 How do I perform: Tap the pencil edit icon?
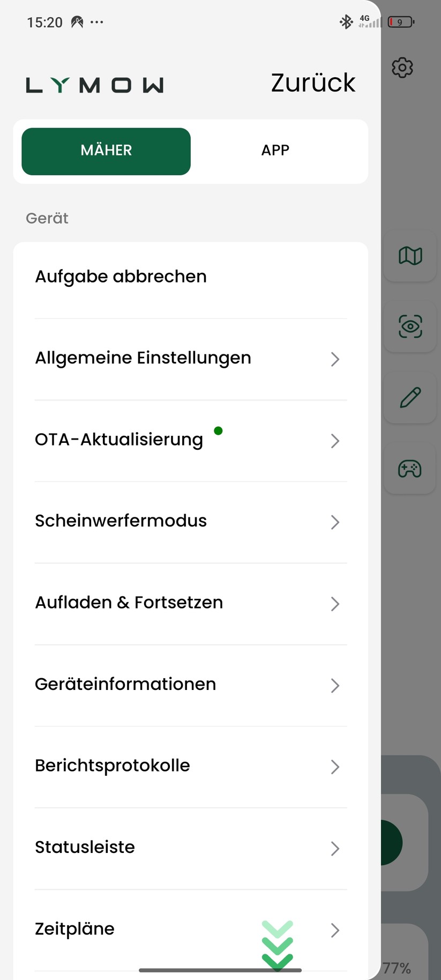(410, 398)
